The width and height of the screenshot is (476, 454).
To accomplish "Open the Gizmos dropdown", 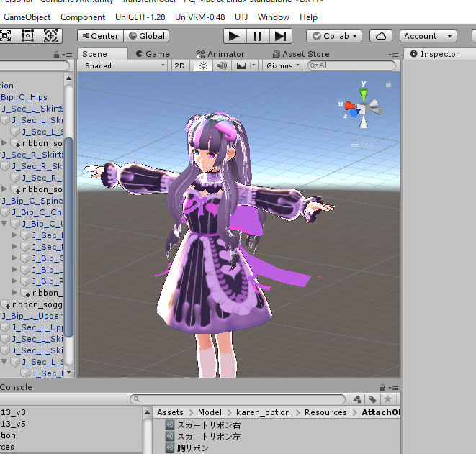I will (x=282, y=65).
